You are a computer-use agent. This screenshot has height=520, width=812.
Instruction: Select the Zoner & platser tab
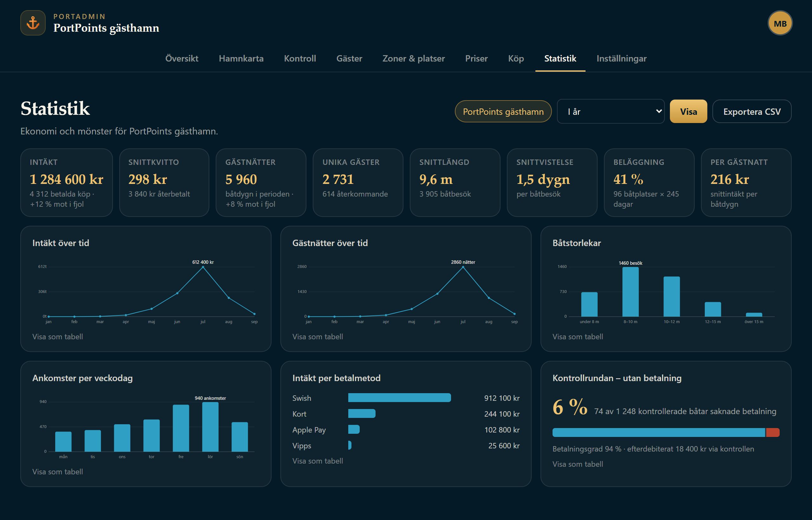(x=413, y=58)
